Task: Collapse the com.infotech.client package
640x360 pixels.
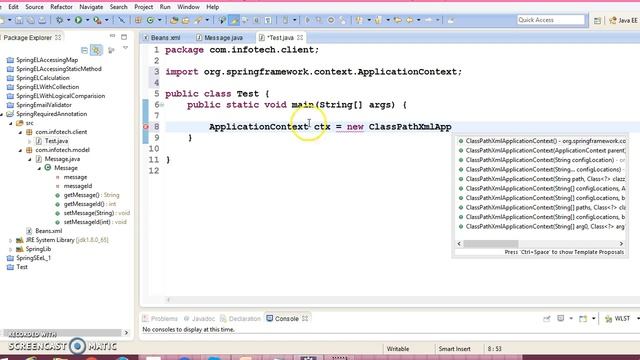Action: point(20,132)
